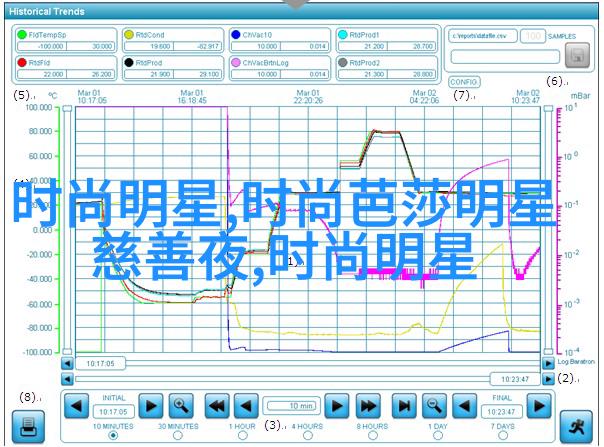Click RtdFld maximum value 26.200
604x447 pixels.
pyautogui.click(x=91, y=74)
